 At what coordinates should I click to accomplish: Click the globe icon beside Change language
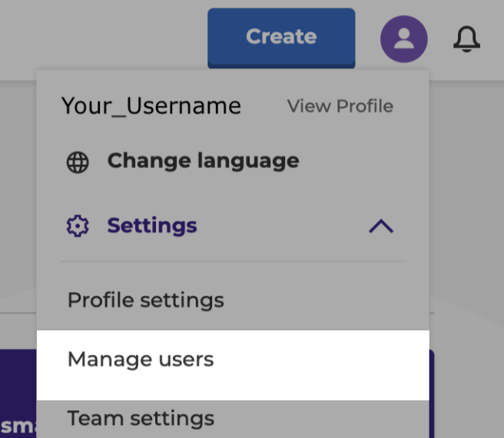[78, 162]
